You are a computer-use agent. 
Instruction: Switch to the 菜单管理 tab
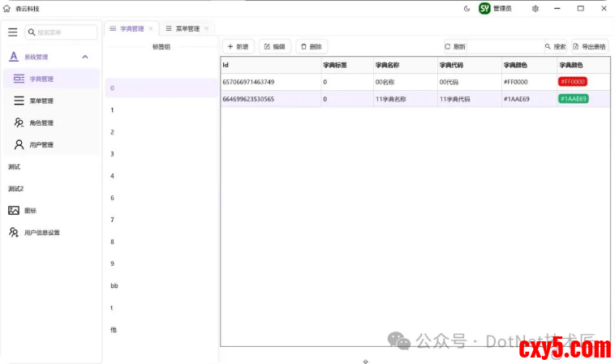pos(187,28)
